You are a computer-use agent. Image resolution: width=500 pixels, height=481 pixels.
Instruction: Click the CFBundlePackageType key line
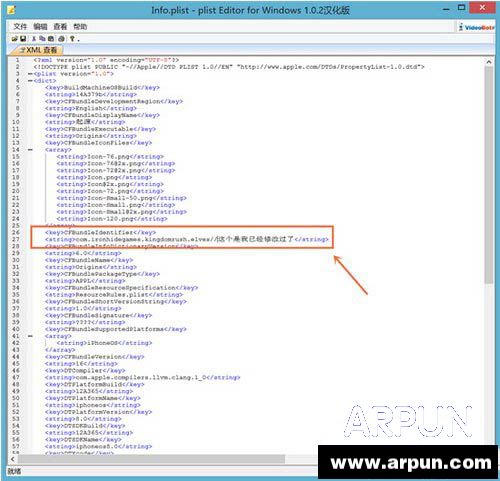pyautogui.click(x=102, y=274)
